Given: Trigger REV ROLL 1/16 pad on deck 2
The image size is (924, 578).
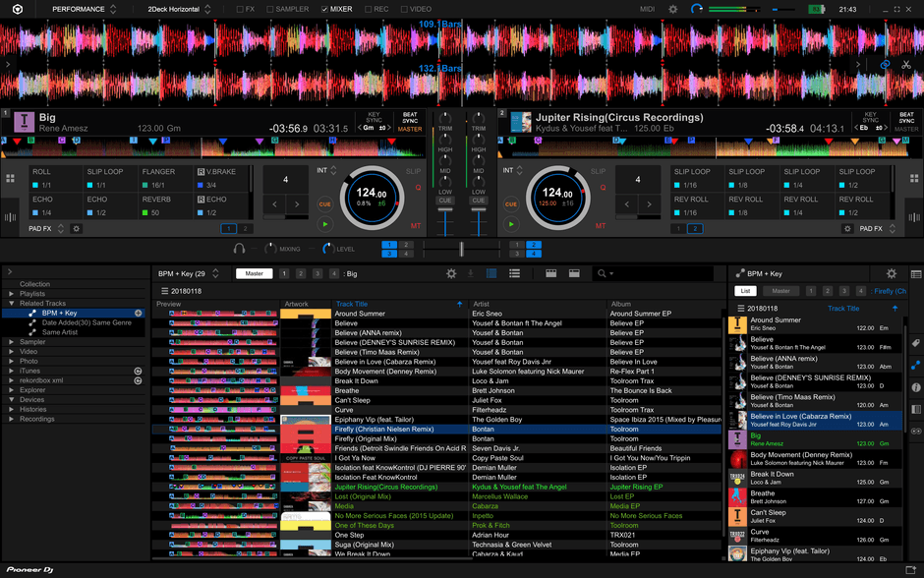Looking at the screenshot, I should click(697, 206).
